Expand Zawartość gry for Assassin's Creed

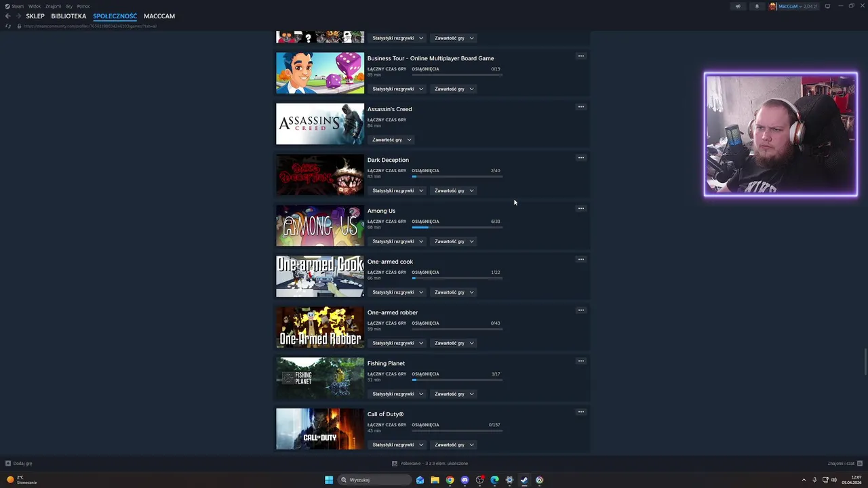coord(391,140)
